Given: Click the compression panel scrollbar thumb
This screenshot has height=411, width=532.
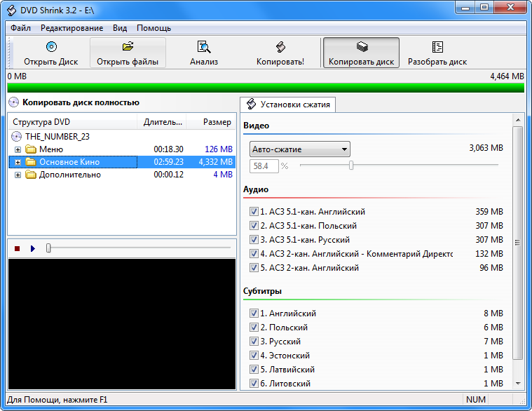Looking at the screenshot, I should point(518,243).
